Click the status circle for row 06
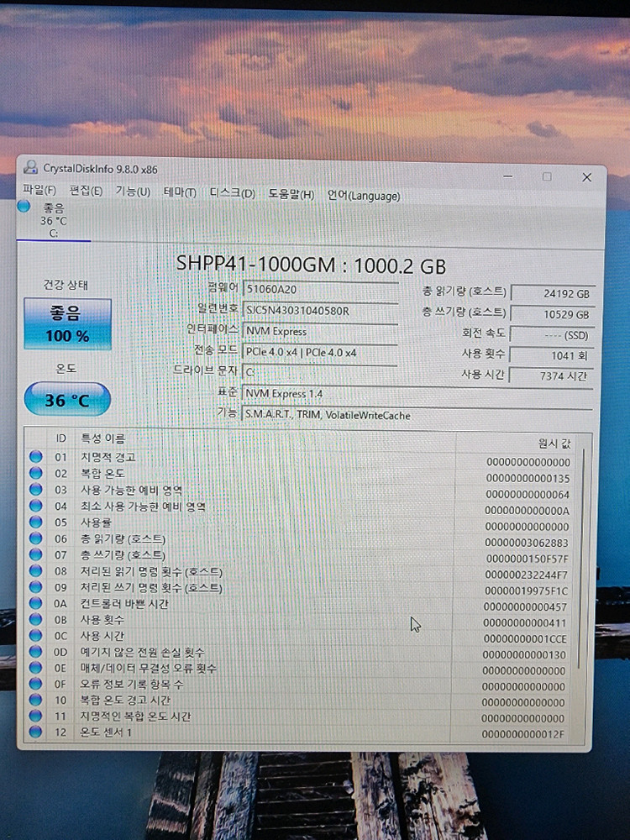The height and width of the screenshot is (840, 630). pyautogui.click(x=36, y=538)
